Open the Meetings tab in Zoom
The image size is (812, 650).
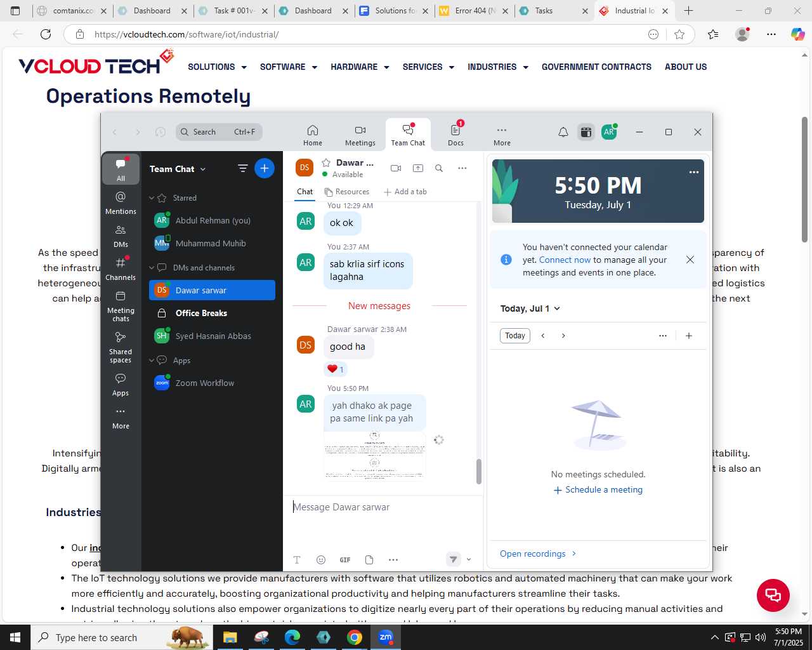[x=360, y=135]
